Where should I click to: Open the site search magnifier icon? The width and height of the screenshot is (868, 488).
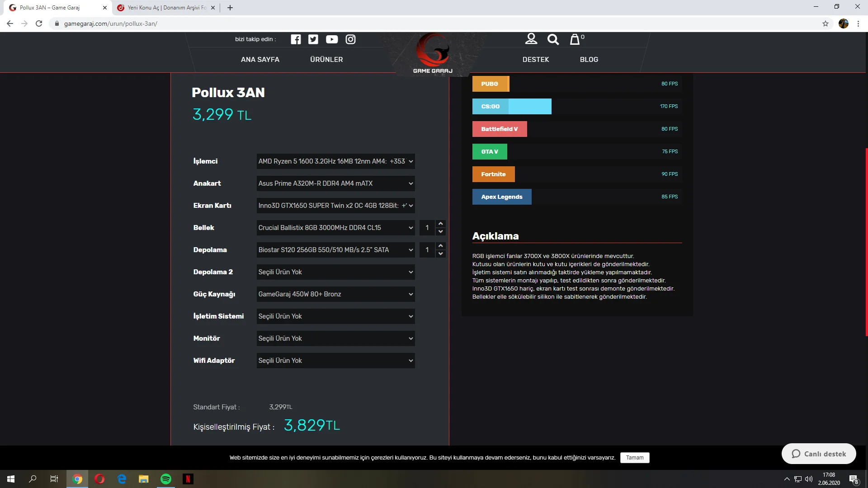553,39
